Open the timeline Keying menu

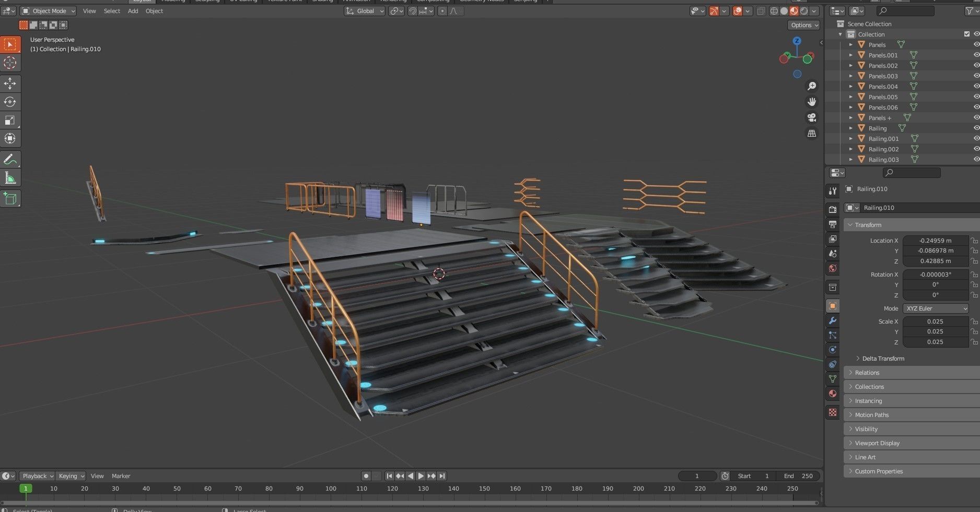(x=71, y=476)
